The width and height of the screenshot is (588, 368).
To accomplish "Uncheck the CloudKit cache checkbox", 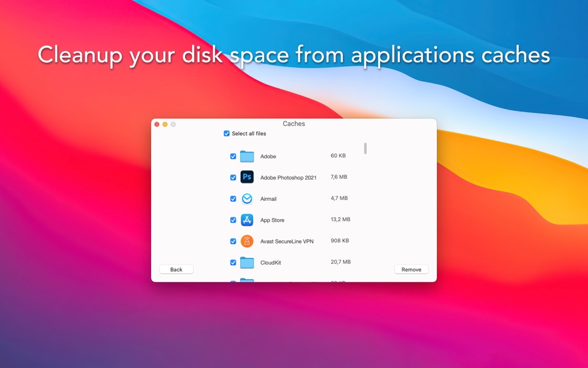I will (233, 262).
